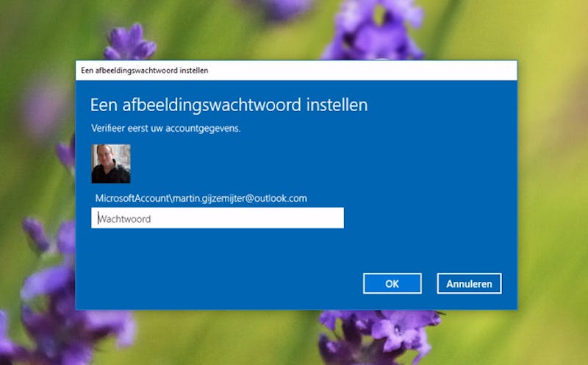Click the green desktop wallpaper right of dialog
The image size is (588, 365).
point(551,184)
